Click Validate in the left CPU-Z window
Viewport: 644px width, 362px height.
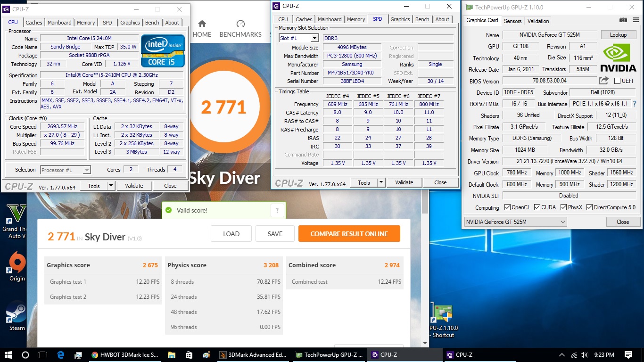[134, 186]
